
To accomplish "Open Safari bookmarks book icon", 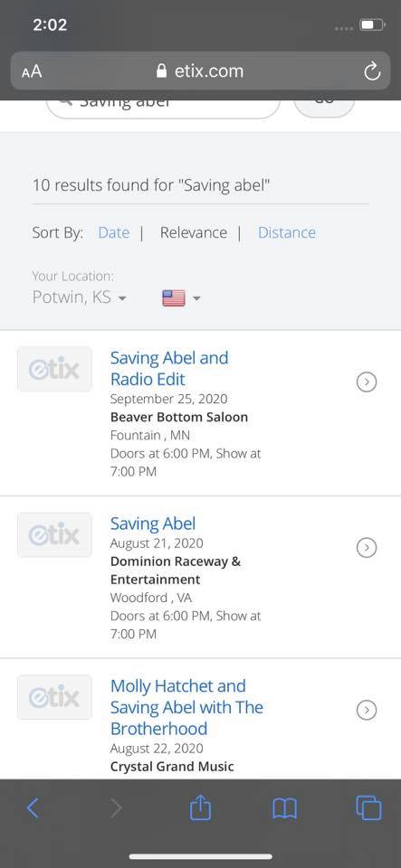I will pyautogui.click(x=285, y=808).
